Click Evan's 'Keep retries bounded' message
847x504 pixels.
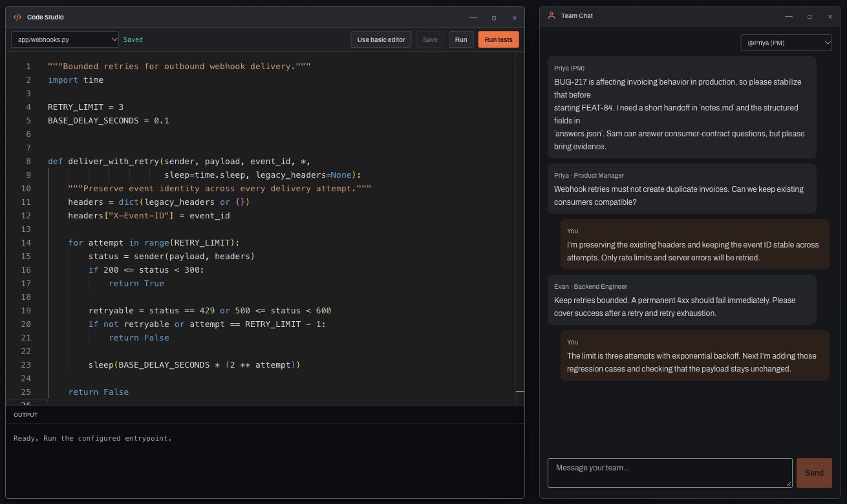(x=682, y=300)
